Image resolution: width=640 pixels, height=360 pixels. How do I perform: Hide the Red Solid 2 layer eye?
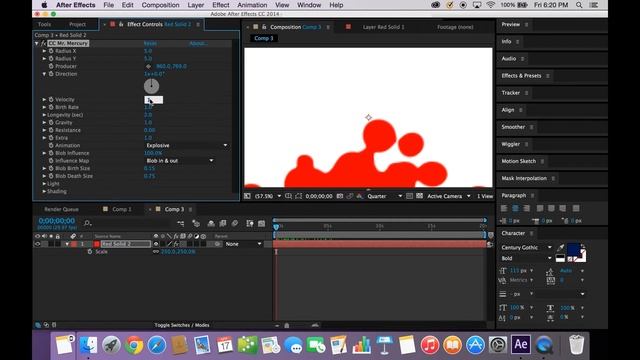point(38,244)
